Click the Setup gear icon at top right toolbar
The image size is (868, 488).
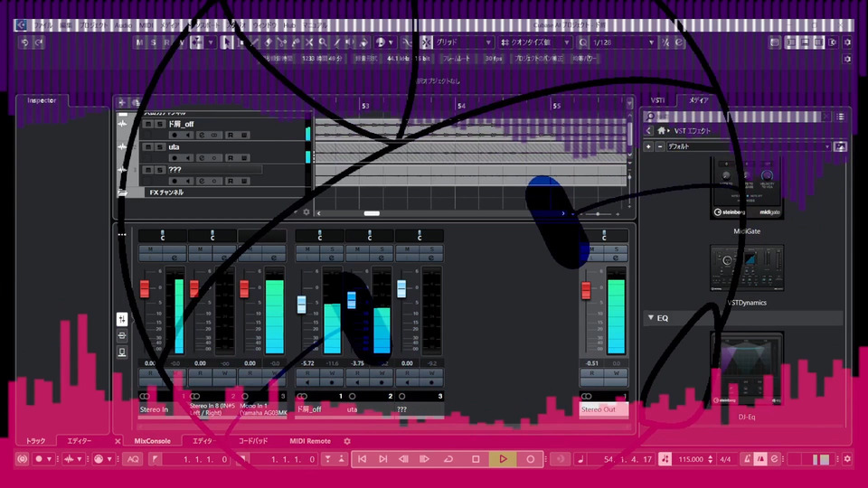[x=847, y=42]
